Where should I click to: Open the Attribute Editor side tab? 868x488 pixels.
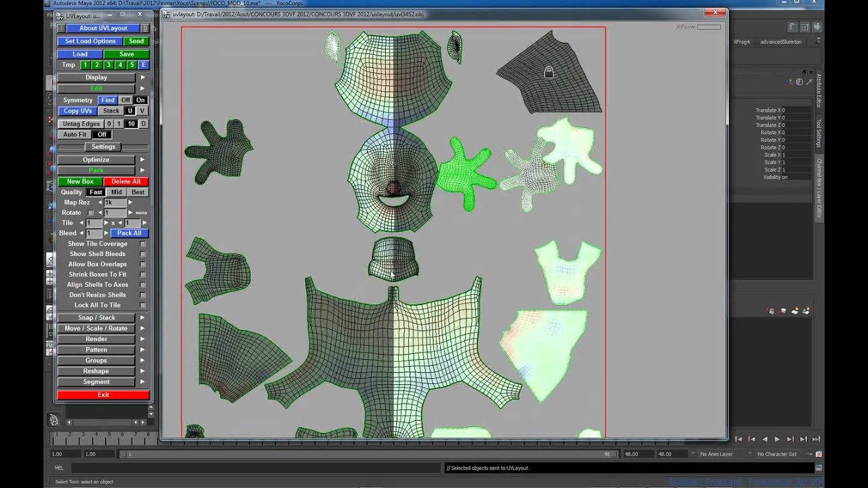(x=818, y=90)
